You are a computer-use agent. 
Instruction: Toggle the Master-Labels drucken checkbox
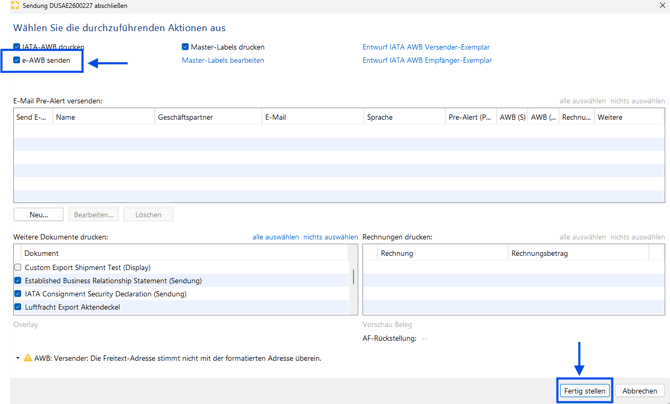click(x=185, y=47)
